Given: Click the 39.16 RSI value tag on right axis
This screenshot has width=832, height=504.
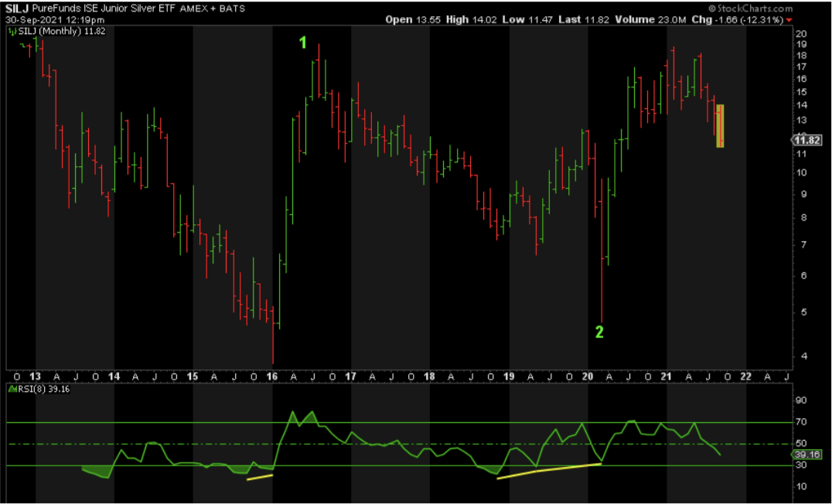Looking at the screenshot, I should (807, 454).
